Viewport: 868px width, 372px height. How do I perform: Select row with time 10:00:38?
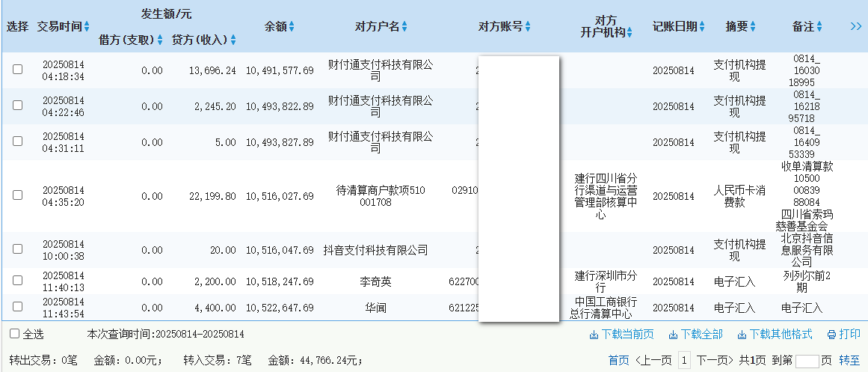[18, 249]
